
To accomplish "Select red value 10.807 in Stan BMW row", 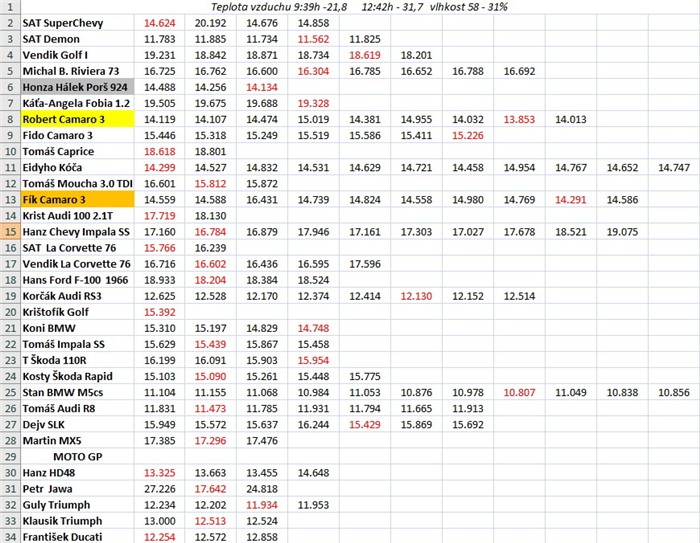I will (x=519, y=393).
